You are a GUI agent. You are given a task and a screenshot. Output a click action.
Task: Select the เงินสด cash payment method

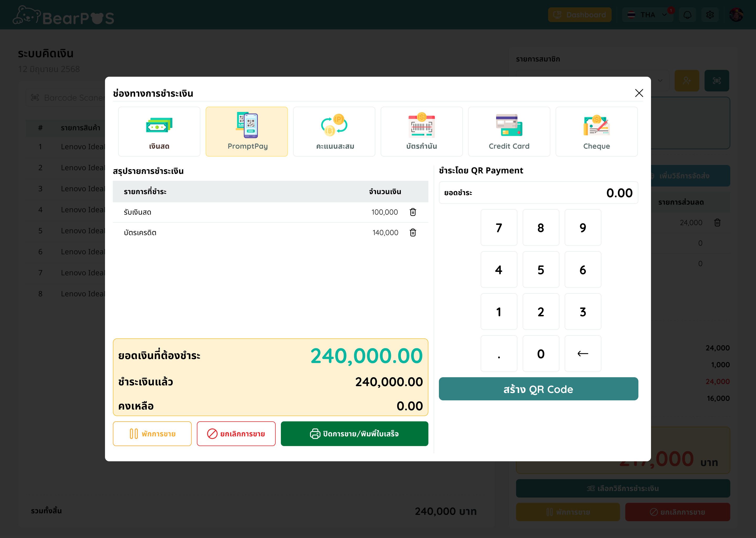point(159,132)
